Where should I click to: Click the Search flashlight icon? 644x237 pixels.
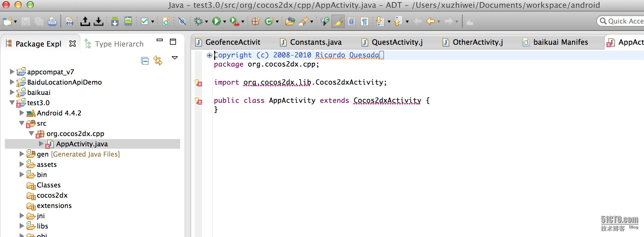point(303,21)
